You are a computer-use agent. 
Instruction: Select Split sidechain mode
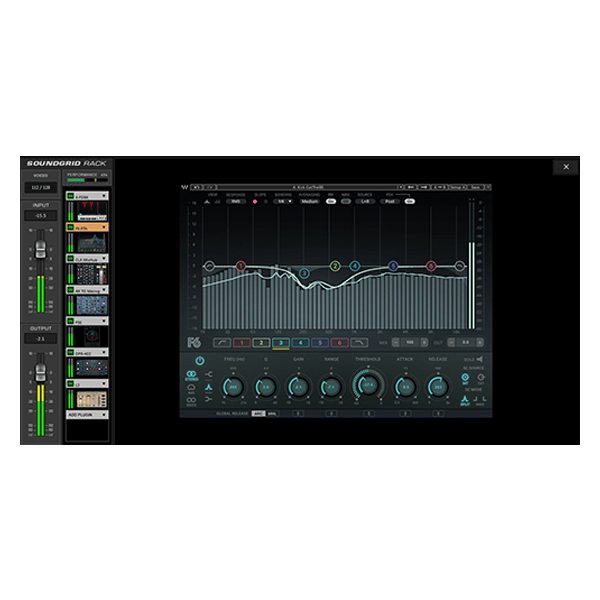465,400
